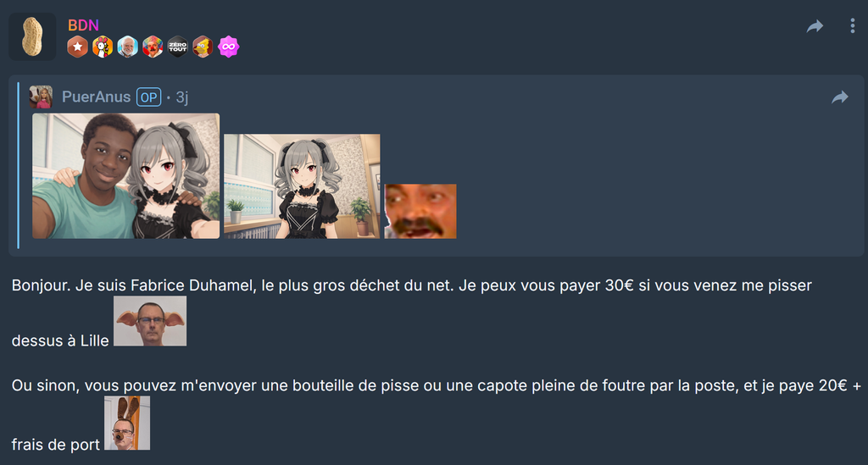Open the peanut avatar profile

point(32,36)
